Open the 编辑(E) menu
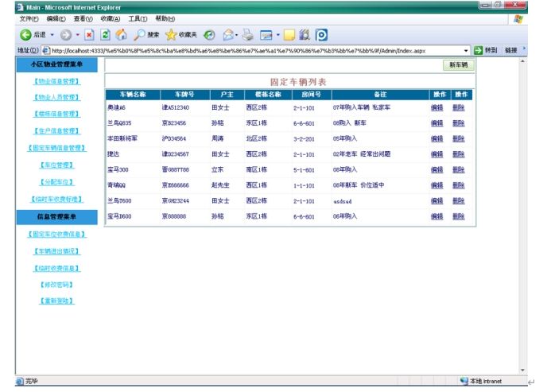This screenshot has width=551, height=392. 56,18
